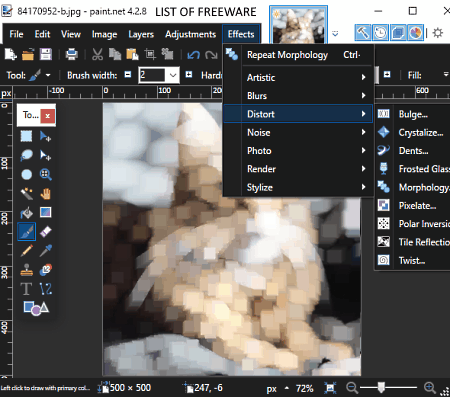450x397 pixels.
Task: Expand the image list arrow
Action: point(335,33)
